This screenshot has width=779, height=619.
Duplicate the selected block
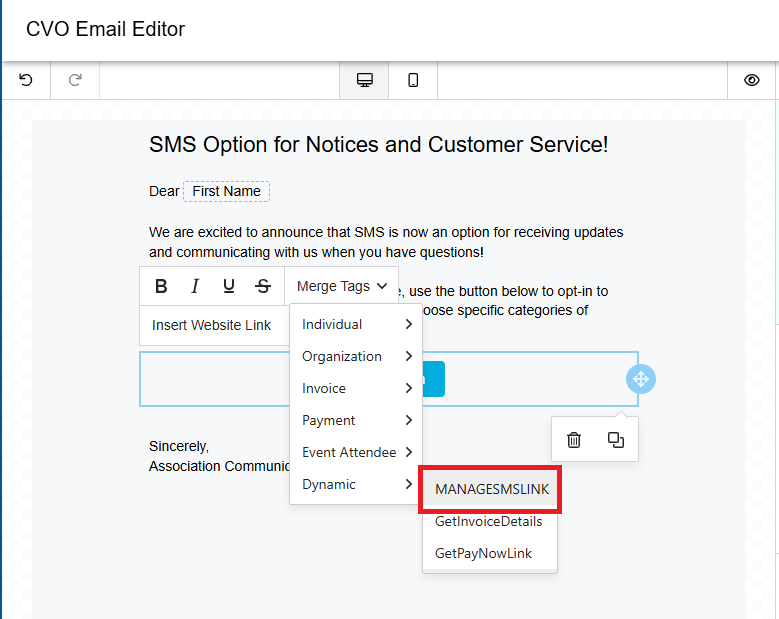(x=616, y=440)
